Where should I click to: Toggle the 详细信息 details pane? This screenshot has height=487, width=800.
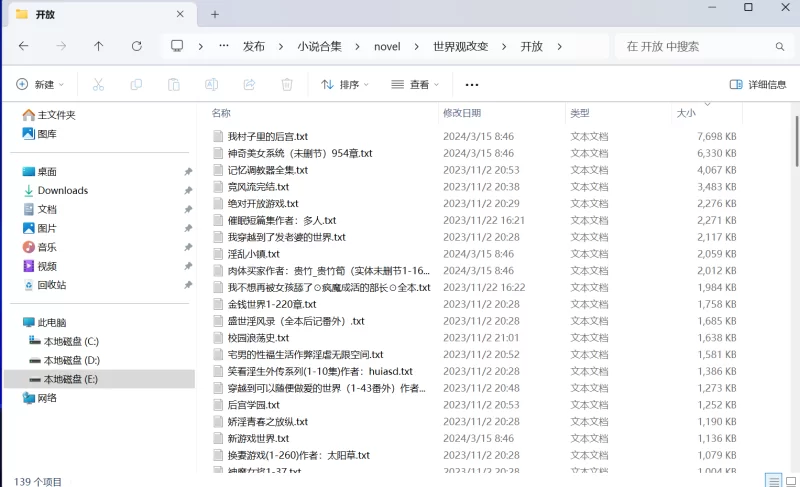tap(758, 85)
